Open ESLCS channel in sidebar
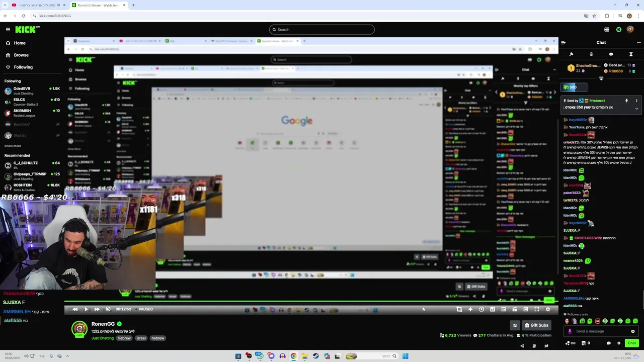This screenshot has height=362, width=644. [32, 102]
